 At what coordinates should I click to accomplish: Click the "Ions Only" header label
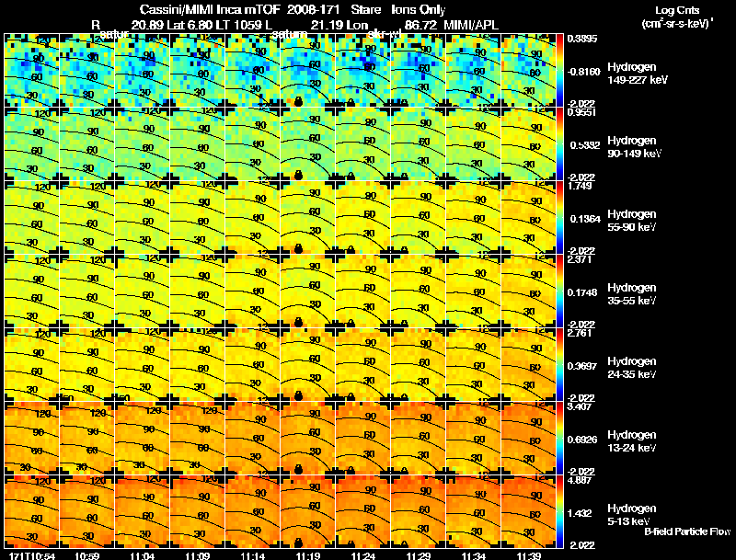click(419, 10)
